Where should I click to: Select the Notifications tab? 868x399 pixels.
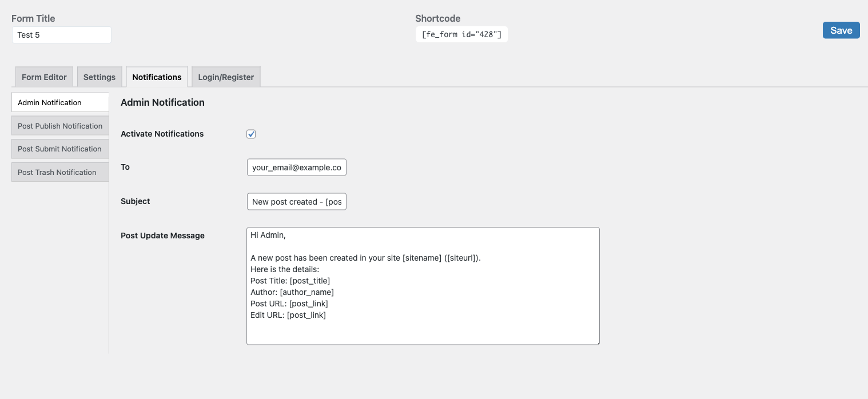[157, 77]
